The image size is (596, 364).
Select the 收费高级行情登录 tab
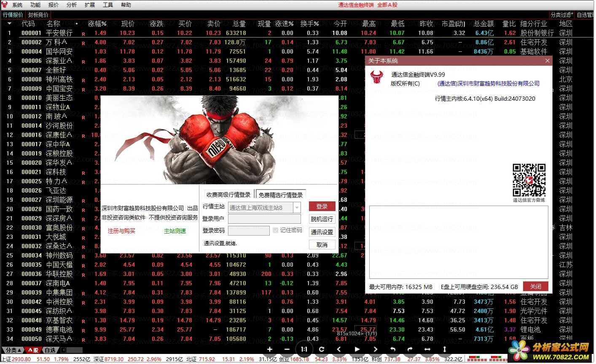228,195
